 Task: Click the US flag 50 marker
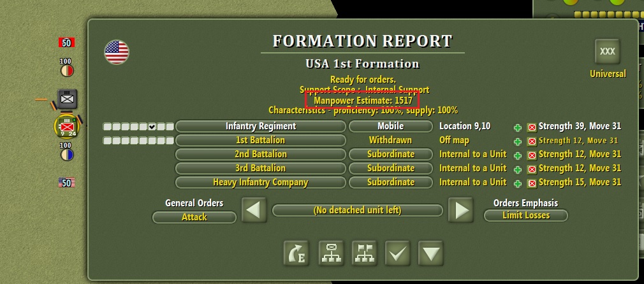click(66, 183)
